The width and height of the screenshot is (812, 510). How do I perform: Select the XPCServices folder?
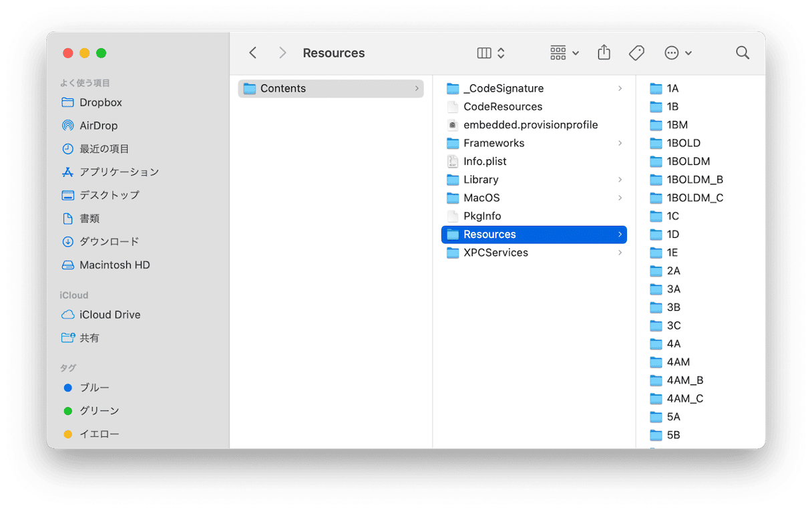495,253
